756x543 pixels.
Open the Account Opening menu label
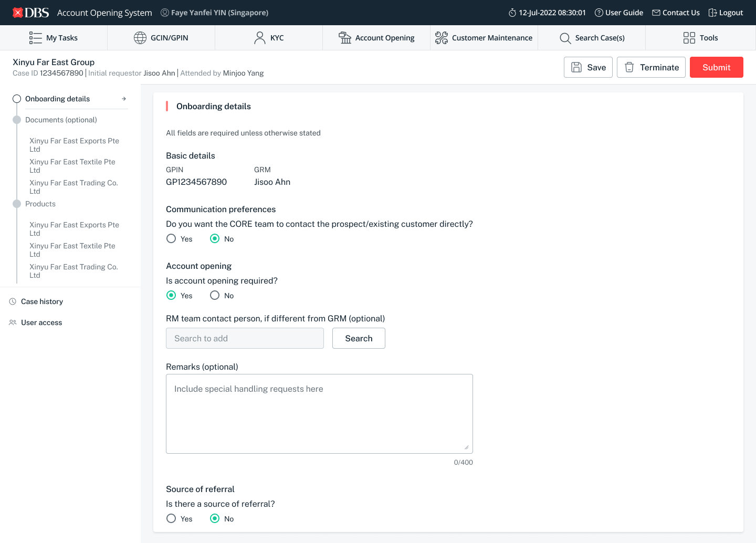coord(385,38)
